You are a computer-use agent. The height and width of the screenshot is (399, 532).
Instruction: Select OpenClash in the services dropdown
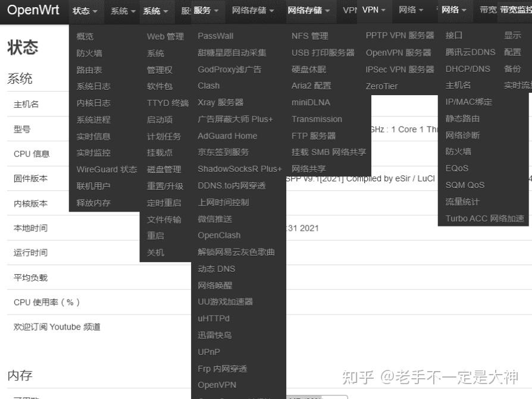[220, 235]
